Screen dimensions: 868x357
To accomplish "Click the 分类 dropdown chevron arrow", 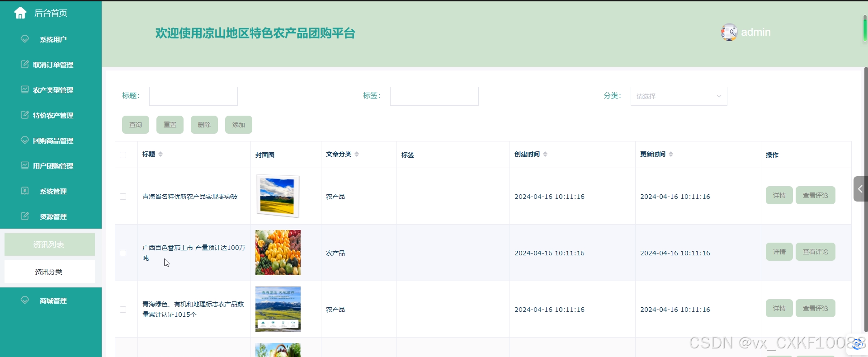I will pos(719,96).
